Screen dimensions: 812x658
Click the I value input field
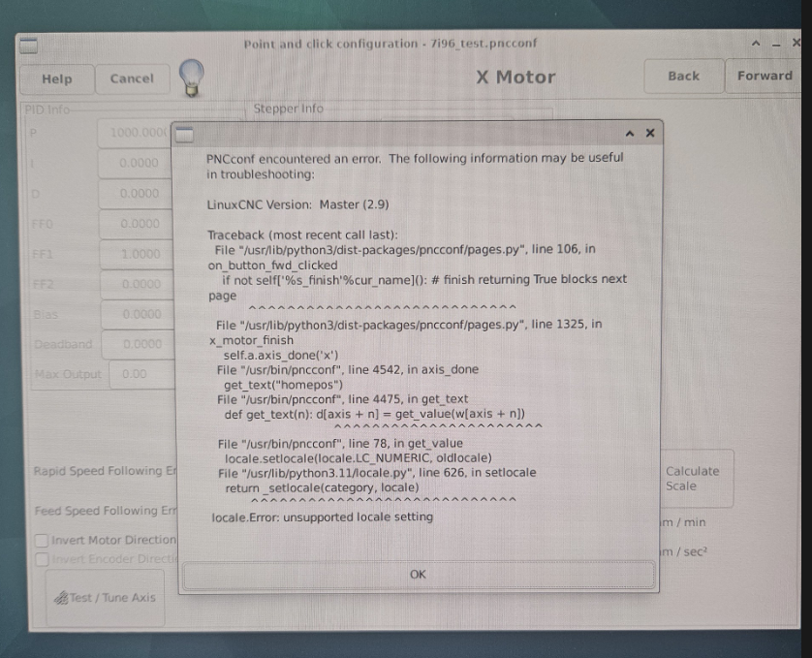click(x=135, y=163)
